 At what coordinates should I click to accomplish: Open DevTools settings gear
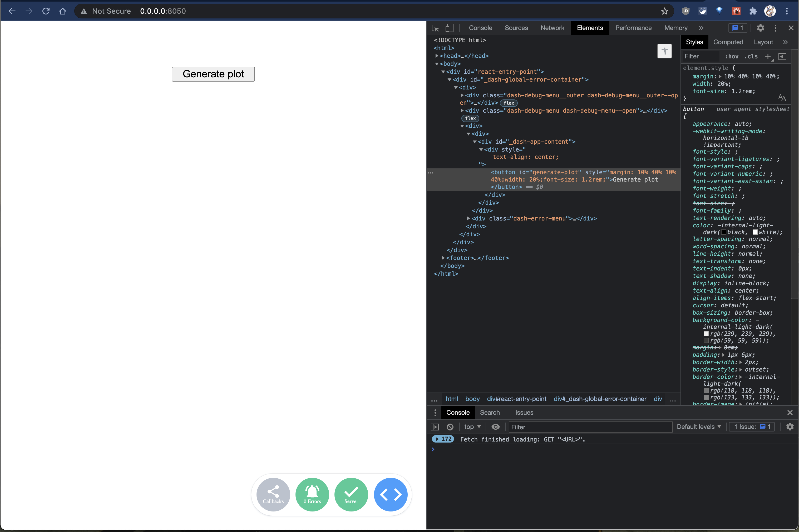(760, 28)
